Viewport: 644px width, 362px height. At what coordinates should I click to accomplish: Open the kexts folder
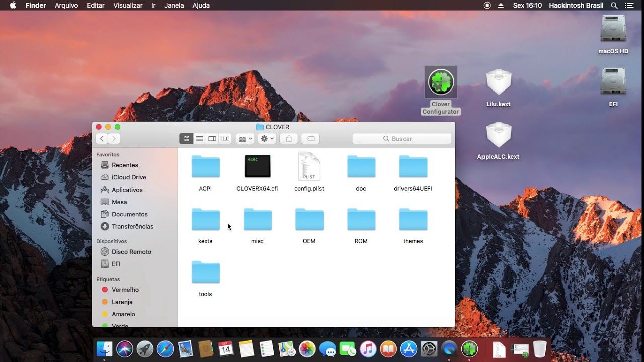tap(205, 220)
